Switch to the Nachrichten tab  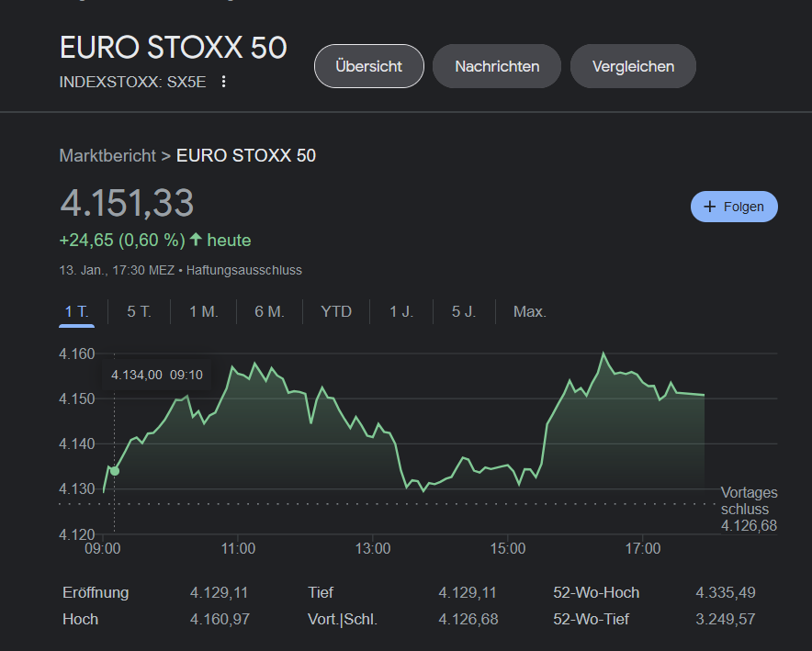497,66
